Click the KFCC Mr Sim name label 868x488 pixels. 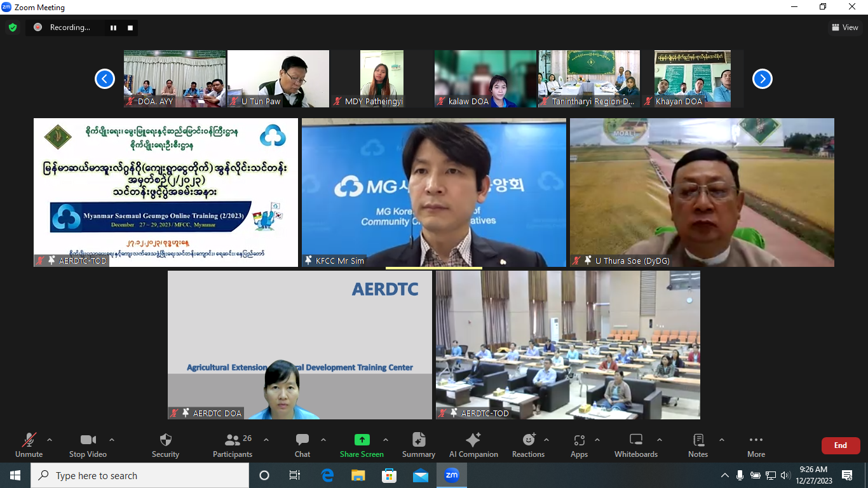click(x=340, y=261)
